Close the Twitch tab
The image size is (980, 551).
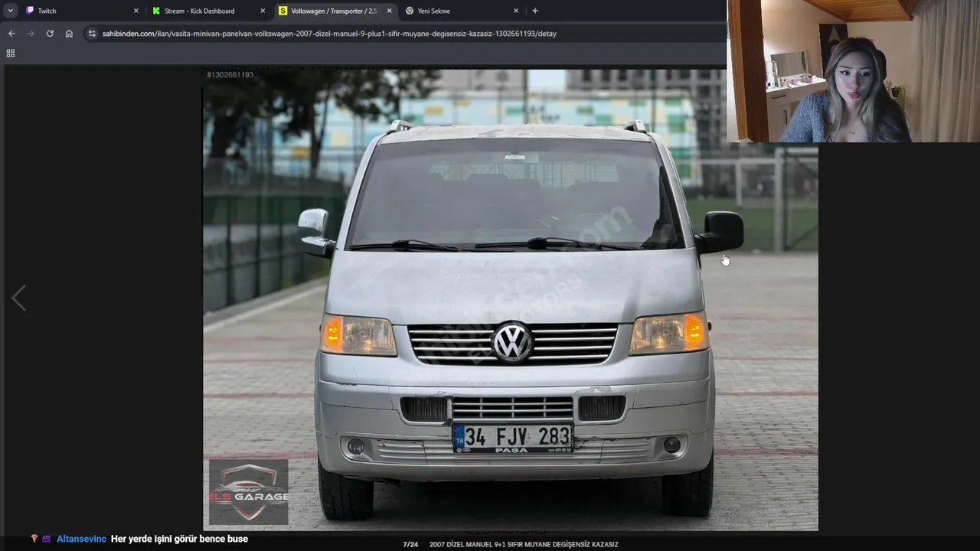[136, 11]
